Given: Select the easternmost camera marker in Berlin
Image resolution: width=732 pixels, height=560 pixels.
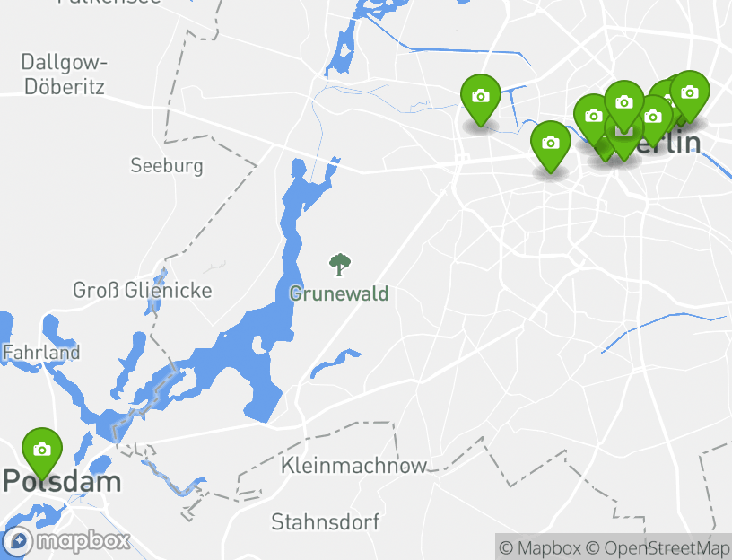Looking at the screenshot, I should click(690, 95).
